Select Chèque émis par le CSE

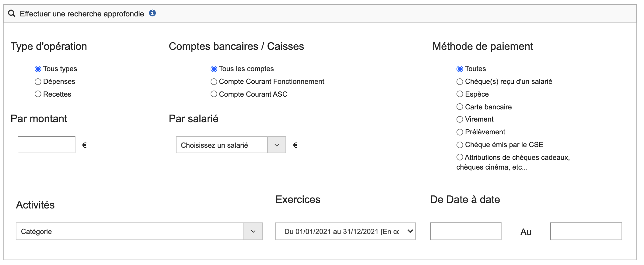(x=460, y=145)
